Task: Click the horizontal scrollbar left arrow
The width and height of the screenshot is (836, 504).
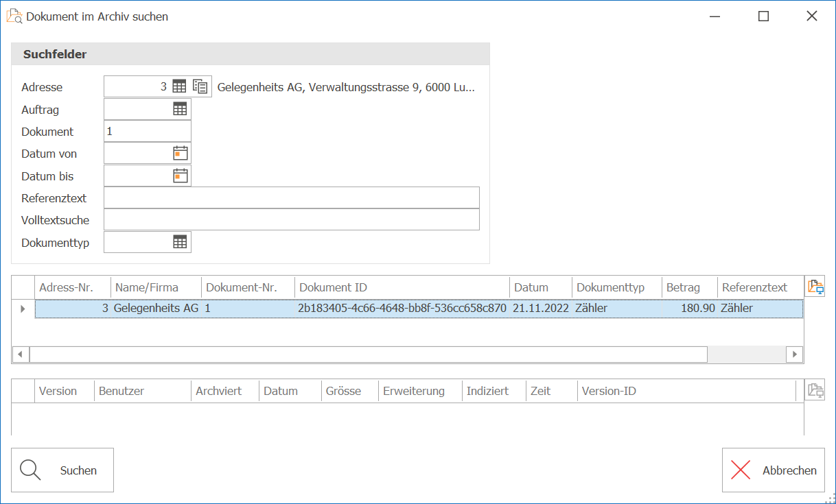Action: 20,355
